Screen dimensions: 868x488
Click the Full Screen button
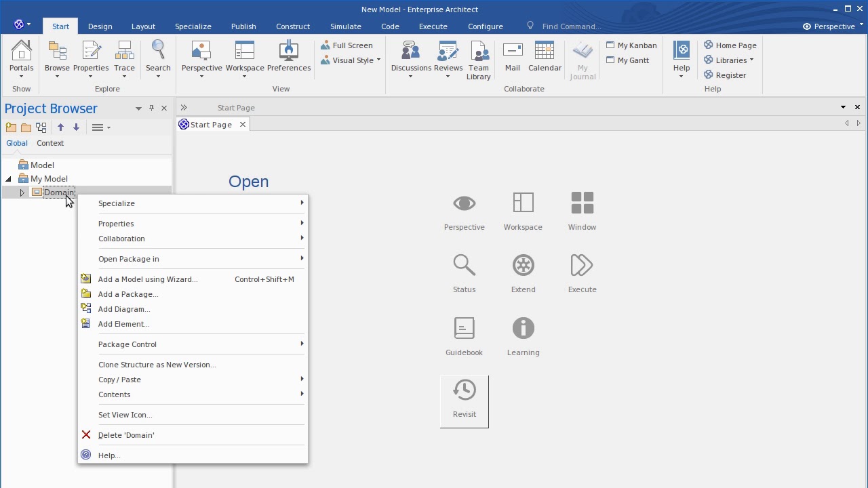347,45
